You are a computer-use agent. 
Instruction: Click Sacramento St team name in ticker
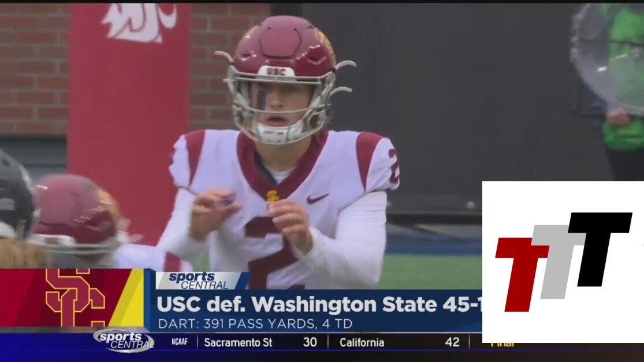[x=238, y=342]
